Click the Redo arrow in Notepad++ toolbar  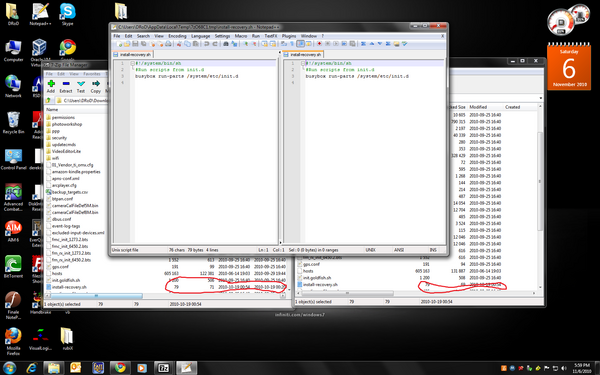click(x=215, y=44)
